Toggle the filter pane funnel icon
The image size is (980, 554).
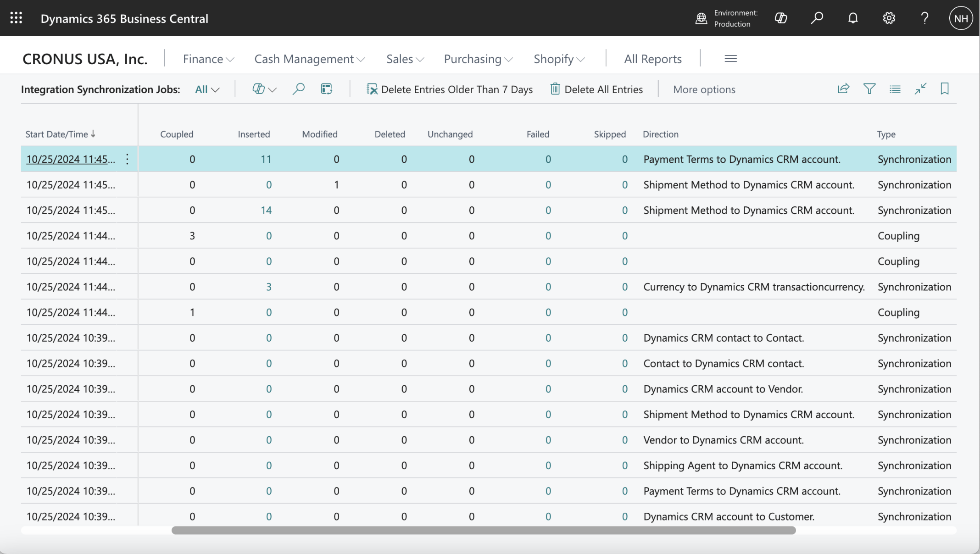tap(869, 89)
